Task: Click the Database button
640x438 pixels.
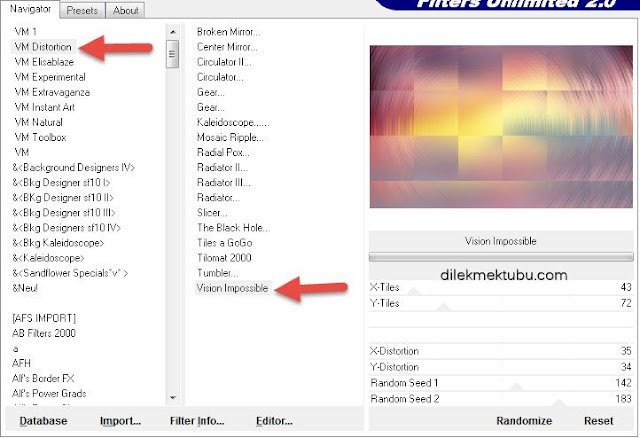Action: [x=43, y=421]
